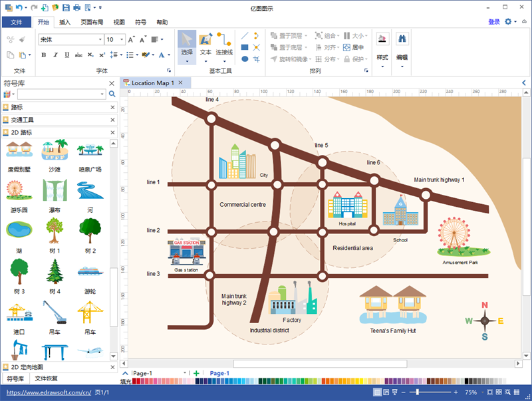532x401 pixels.
Task: Close the 路标 symbol library section
Action: coord(112,107)
